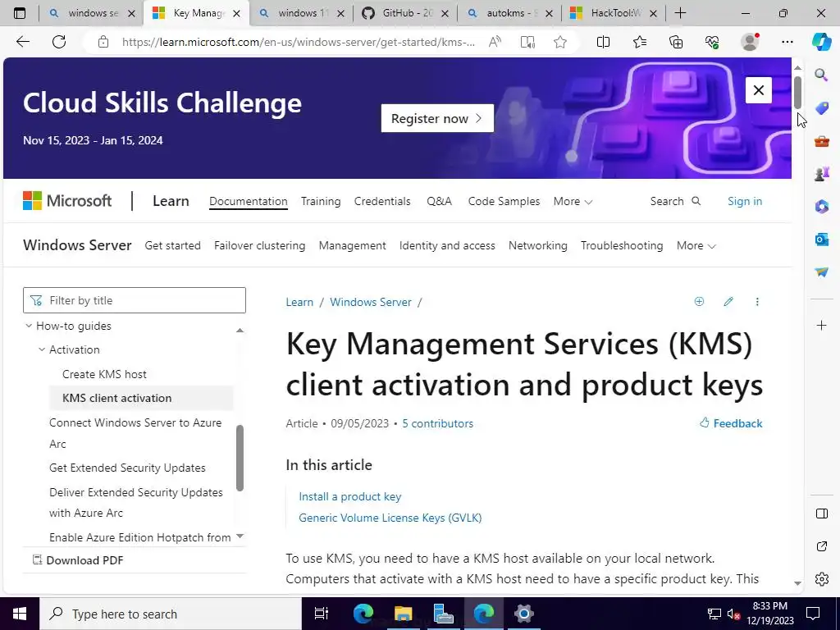
Task: Open the Credentials nav item
Action: coord(382,202)
